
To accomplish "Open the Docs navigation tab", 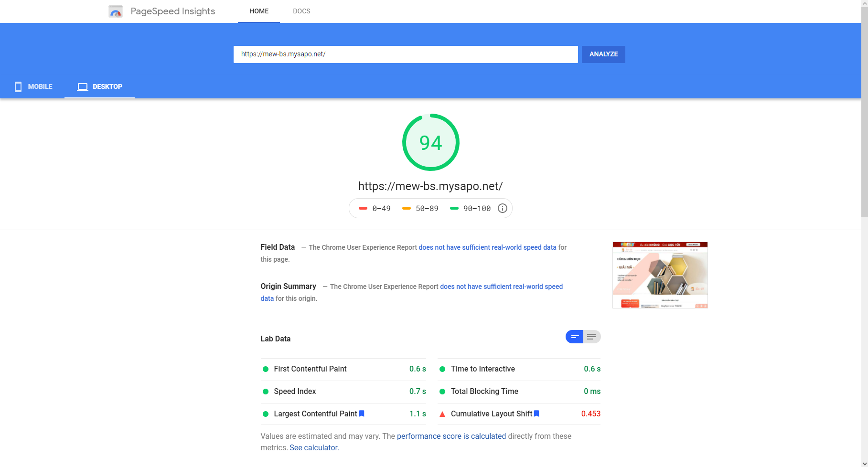I will pos(301,11).
